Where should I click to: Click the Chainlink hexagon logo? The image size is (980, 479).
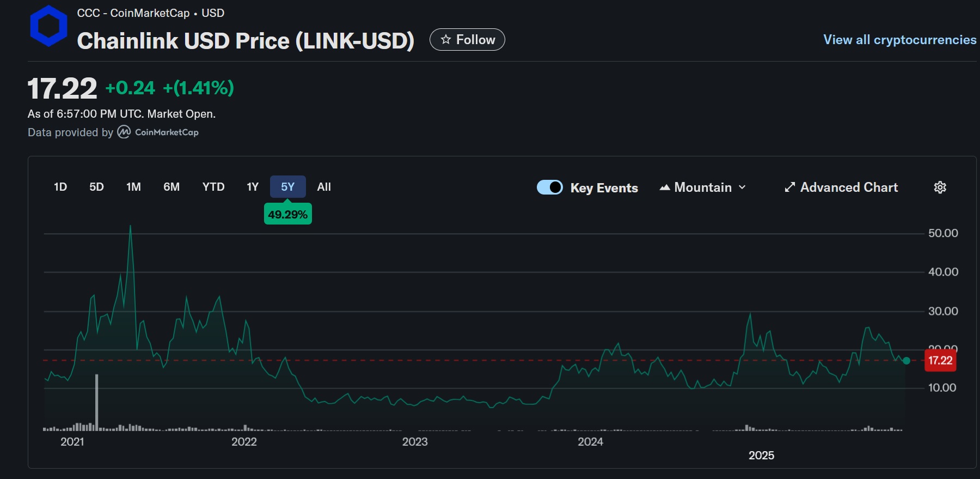coord(48,26)
